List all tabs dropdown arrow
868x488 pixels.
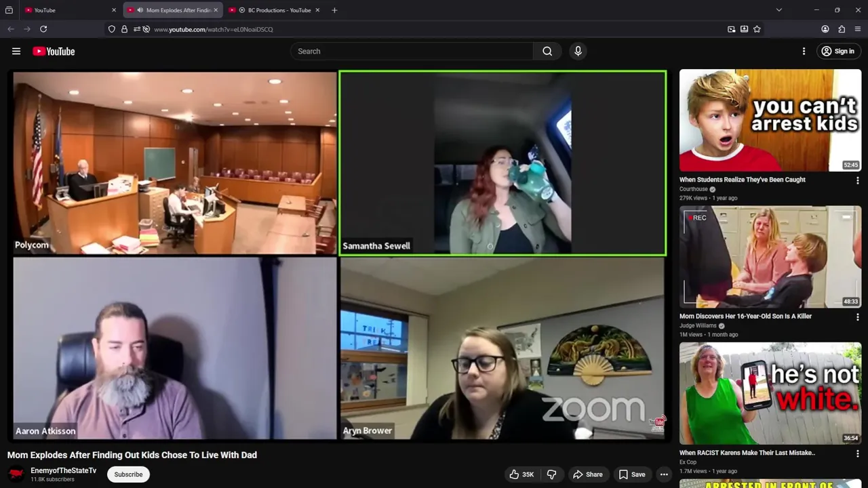pyautogui.click(x=778, y=10)
